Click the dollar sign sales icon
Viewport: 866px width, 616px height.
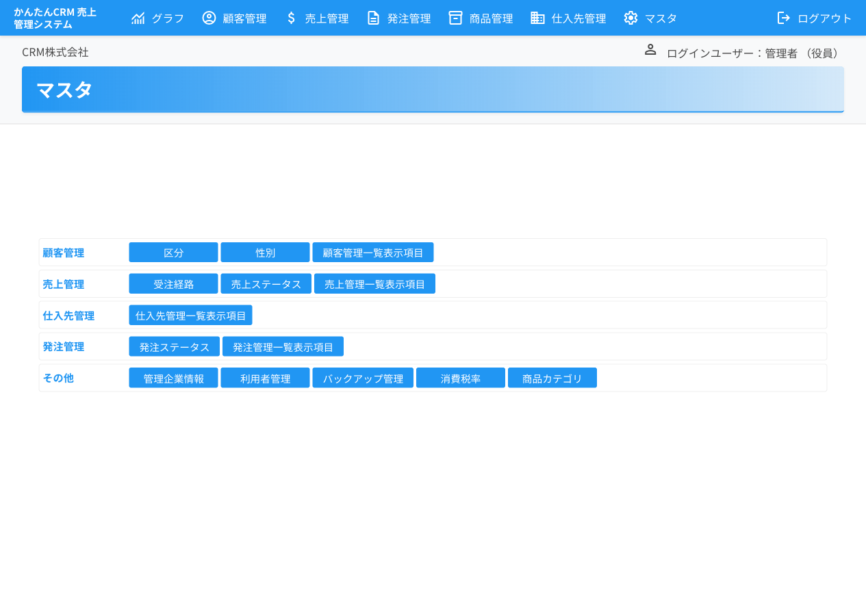pos(291,18)
